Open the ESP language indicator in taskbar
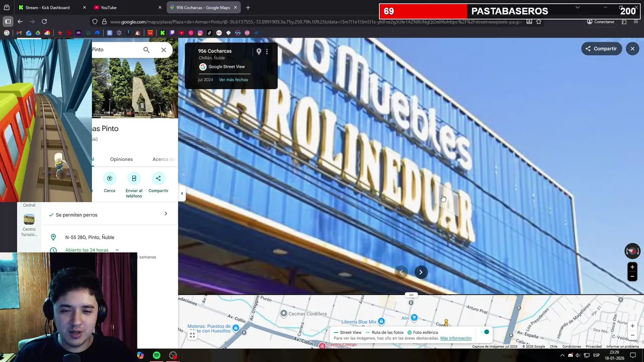Viewport: 644px width, 362px height. [x=596, y=355]
